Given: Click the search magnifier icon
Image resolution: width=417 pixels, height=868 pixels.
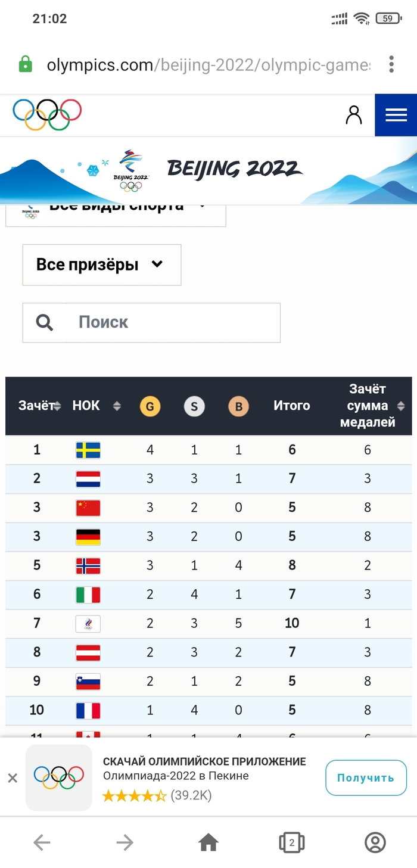Looking at the screenshot, I should point(44,322).
